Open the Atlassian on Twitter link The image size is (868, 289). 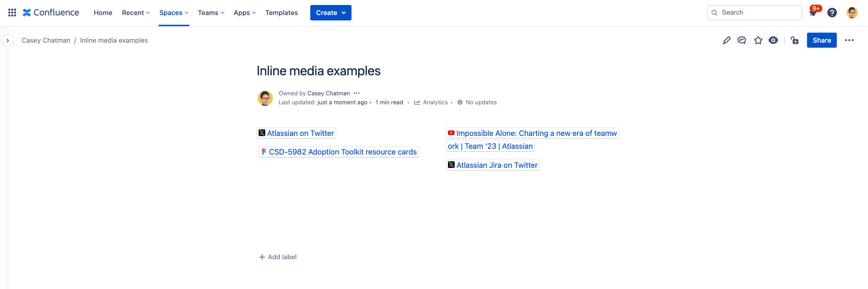300,133
